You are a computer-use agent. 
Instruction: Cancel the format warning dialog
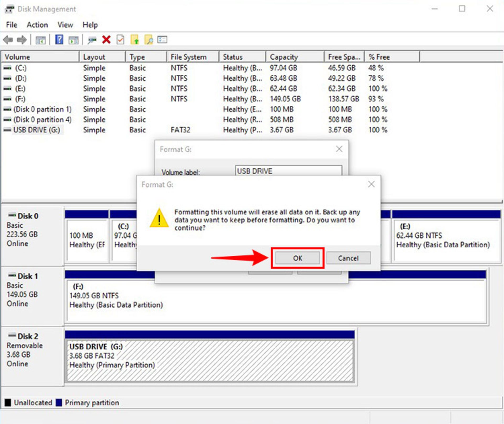[348, 258]
